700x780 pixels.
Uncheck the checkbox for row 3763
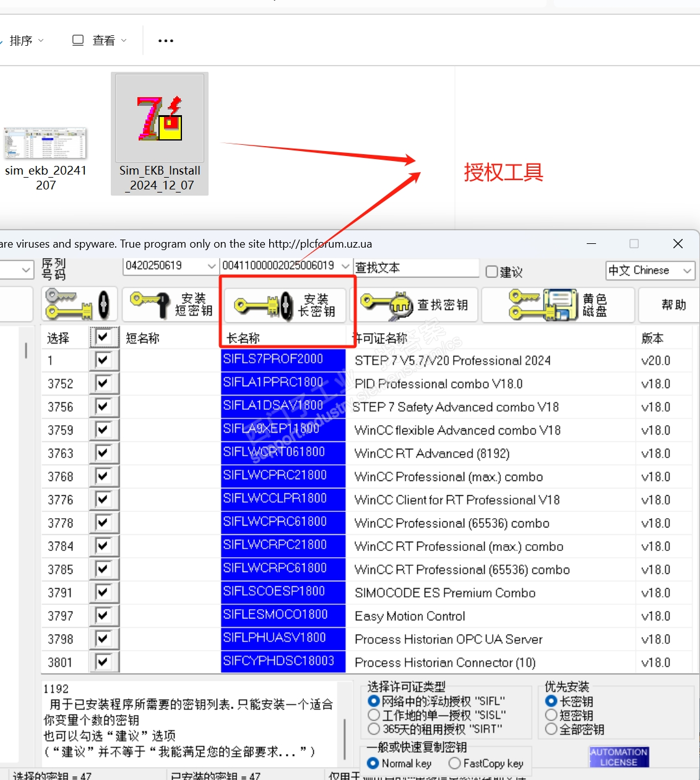point(103,453)
